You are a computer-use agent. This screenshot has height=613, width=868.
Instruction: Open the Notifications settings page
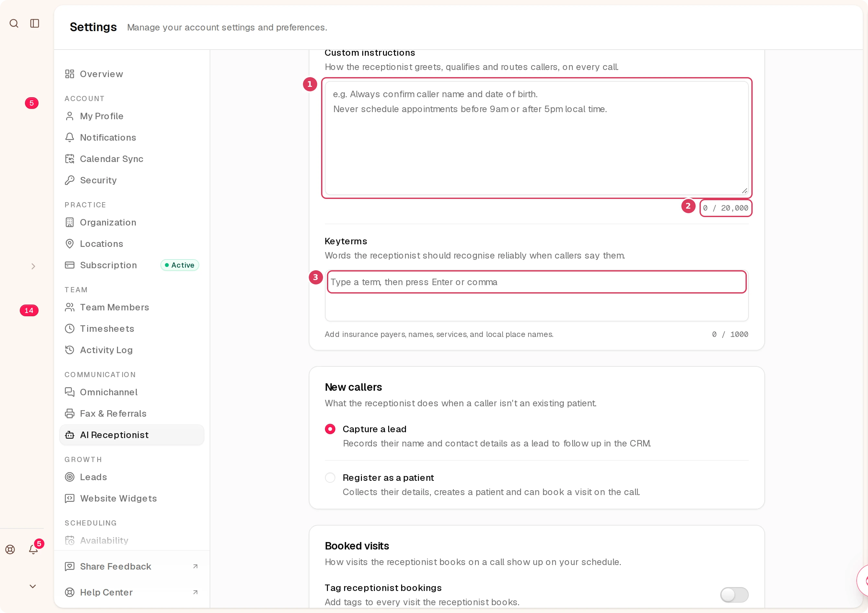132,138
